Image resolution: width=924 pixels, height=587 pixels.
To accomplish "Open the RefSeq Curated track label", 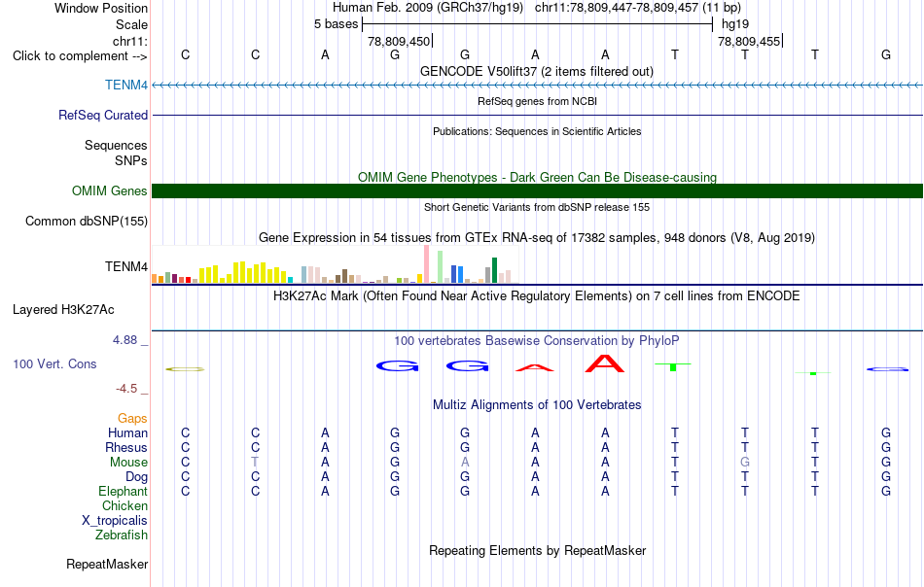I will click(x=102, y=115).
